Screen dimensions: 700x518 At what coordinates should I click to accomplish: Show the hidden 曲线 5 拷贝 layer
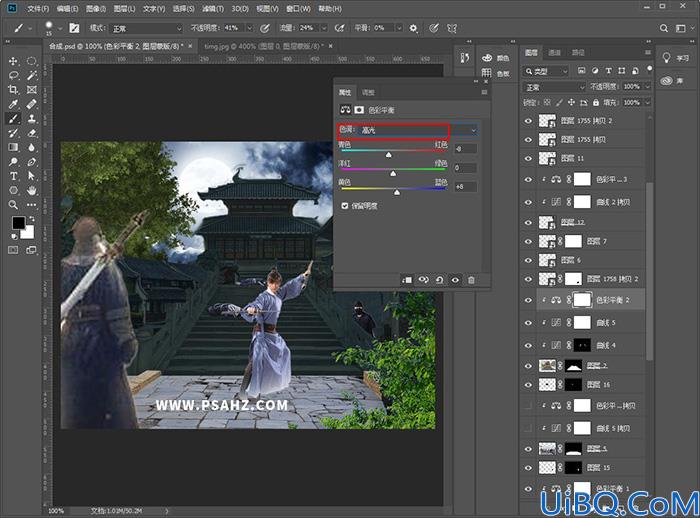coord(529,428)
